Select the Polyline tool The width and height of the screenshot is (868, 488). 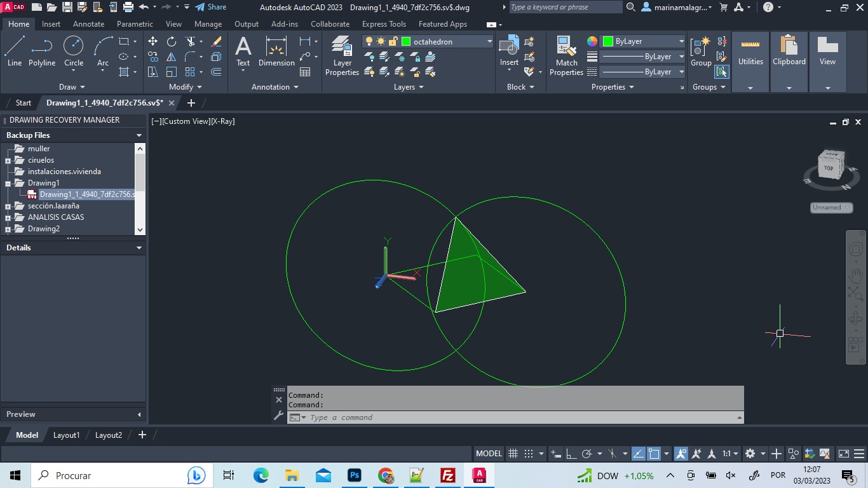(x=42, y=51)
